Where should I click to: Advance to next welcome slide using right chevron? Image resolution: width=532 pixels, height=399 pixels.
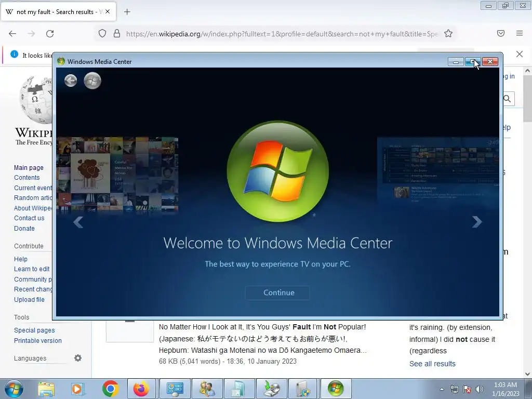(477, 222)
